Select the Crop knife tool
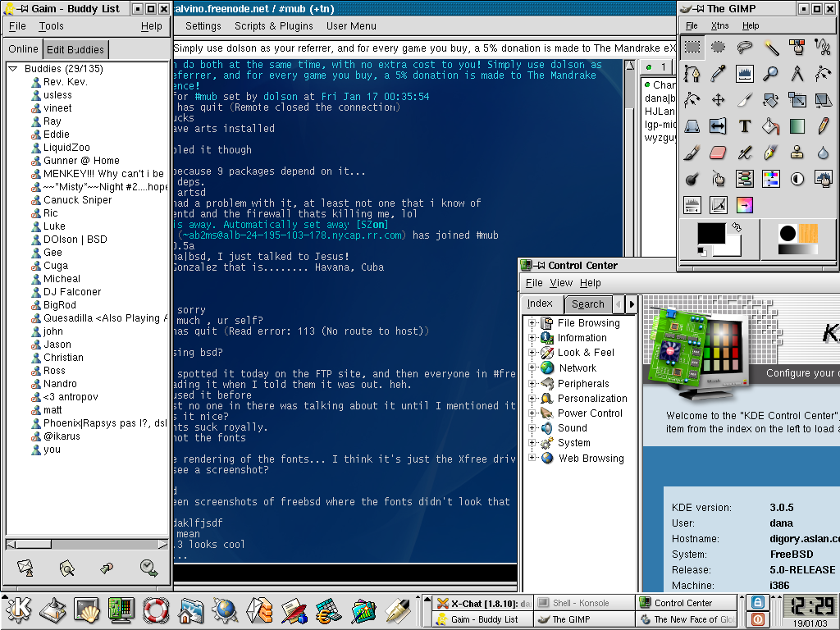 745,99
